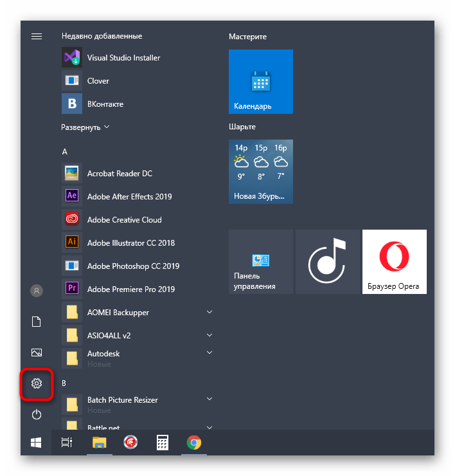Launch Adobe After Effects 2019 icon

(x=72, y=196)
